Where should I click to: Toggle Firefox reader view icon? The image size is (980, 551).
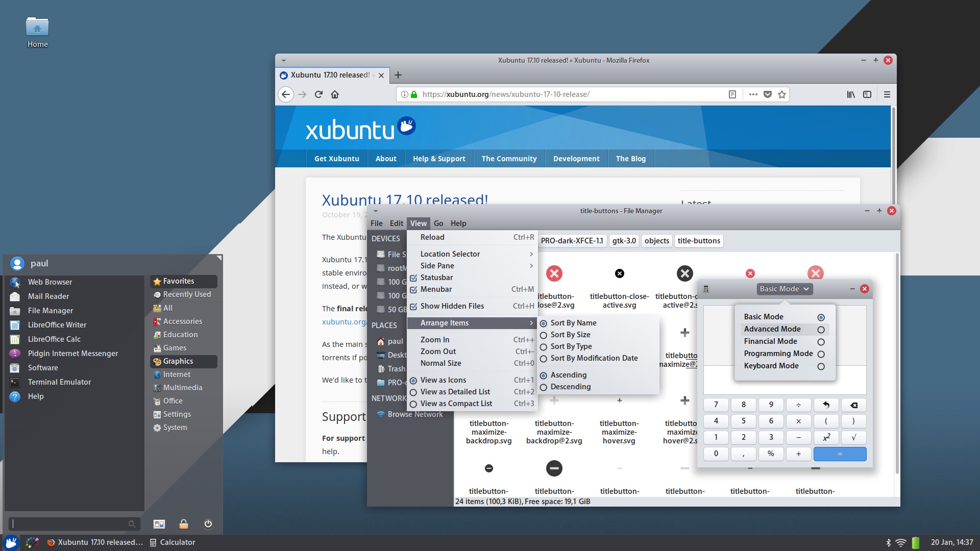point(732,94)
